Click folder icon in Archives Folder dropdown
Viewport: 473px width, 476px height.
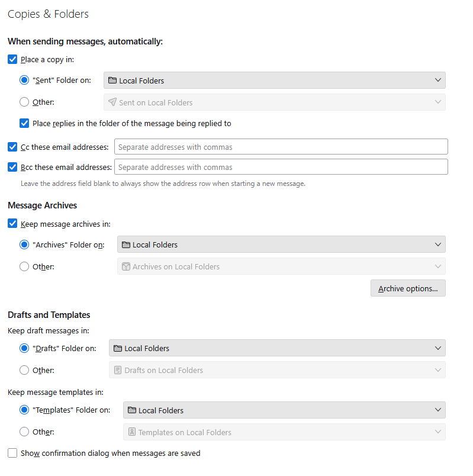[126, 245]
